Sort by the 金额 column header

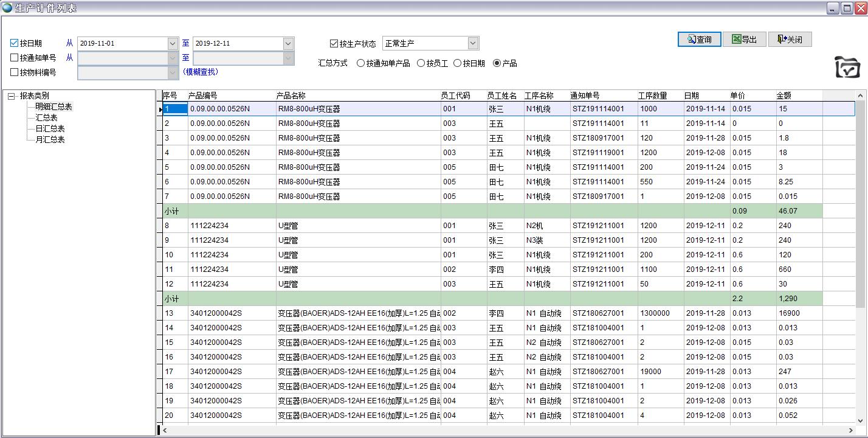784,96
